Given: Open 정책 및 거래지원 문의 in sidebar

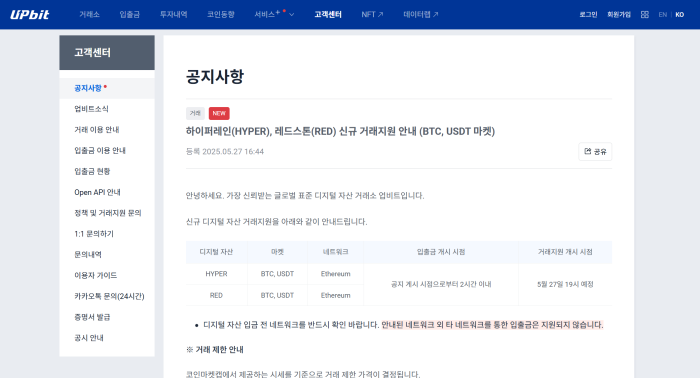Looking at the screenshot, I should pos(107,213).
